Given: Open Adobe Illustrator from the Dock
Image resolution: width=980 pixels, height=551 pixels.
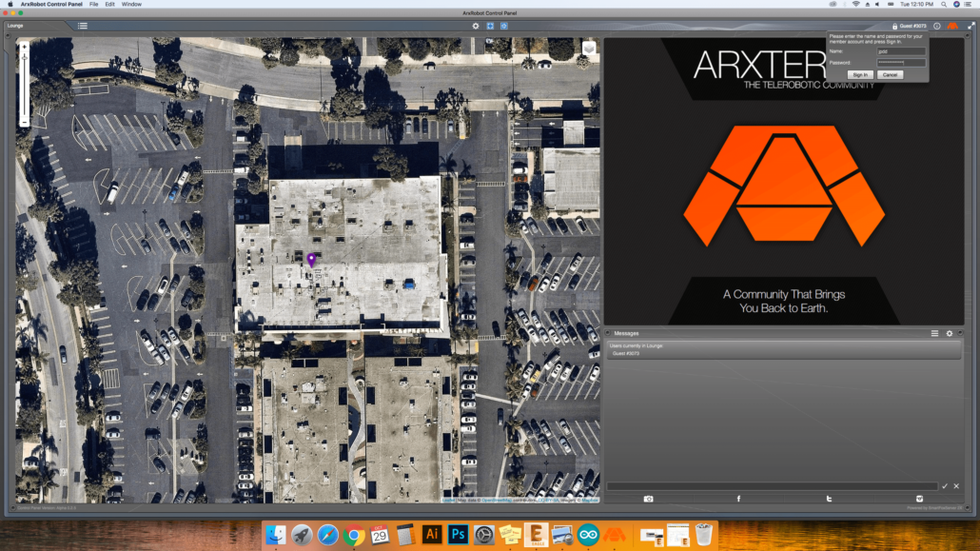Looking at the screenshot, I should (431, 535).
